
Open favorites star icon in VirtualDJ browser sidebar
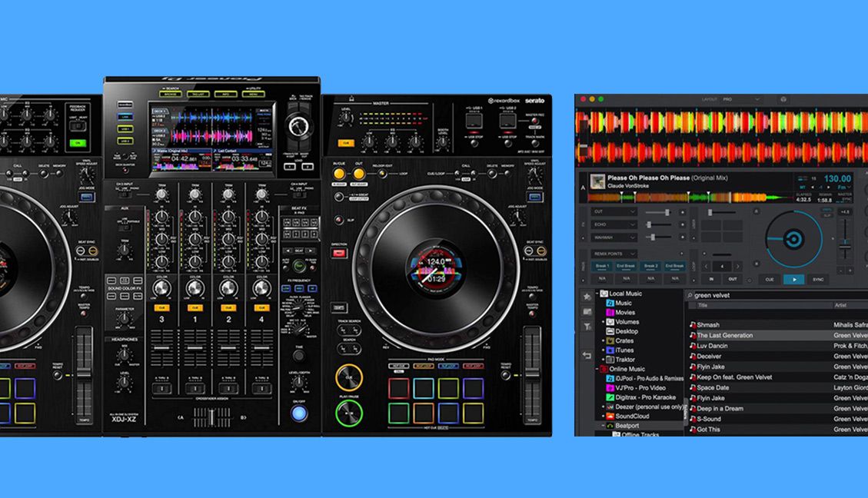tap(587, 297)
